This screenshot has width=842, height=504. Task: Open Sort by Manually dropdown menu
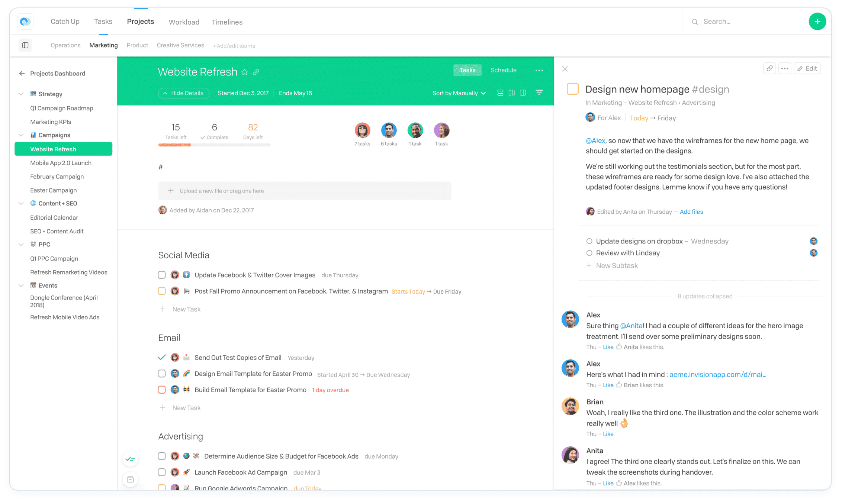[457, 93]
